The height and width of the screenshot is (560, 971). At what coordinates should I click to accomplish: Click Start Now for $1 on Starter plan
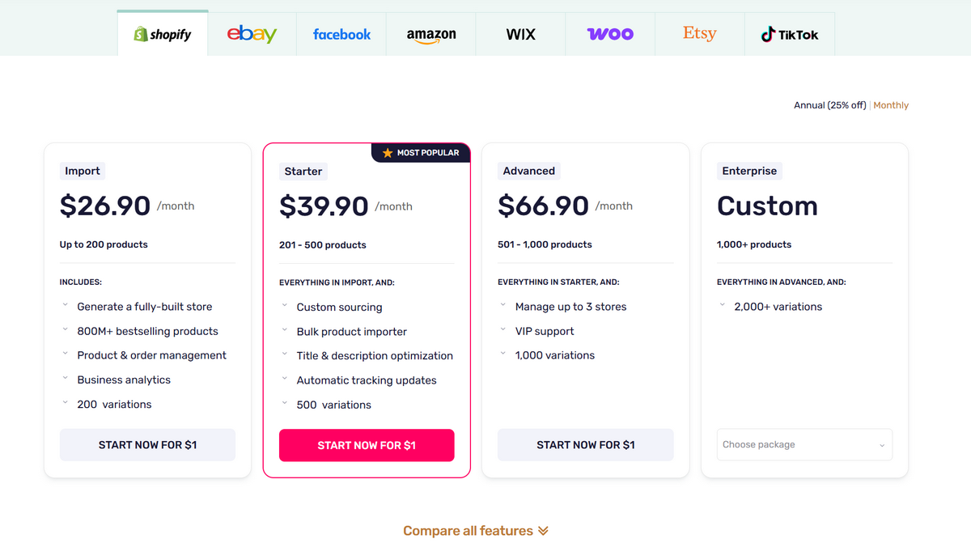pyautogui.click(x=367, y=445)
